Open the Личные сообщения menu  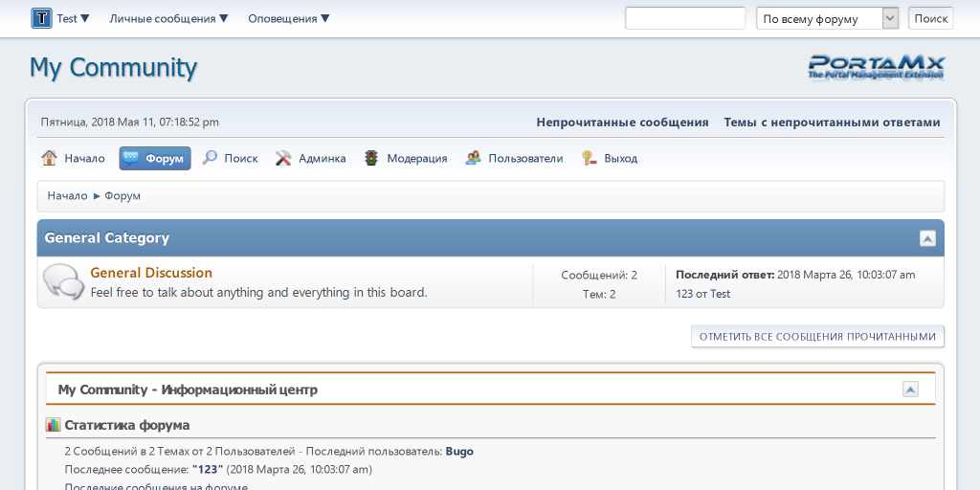[x=168, y=18]
